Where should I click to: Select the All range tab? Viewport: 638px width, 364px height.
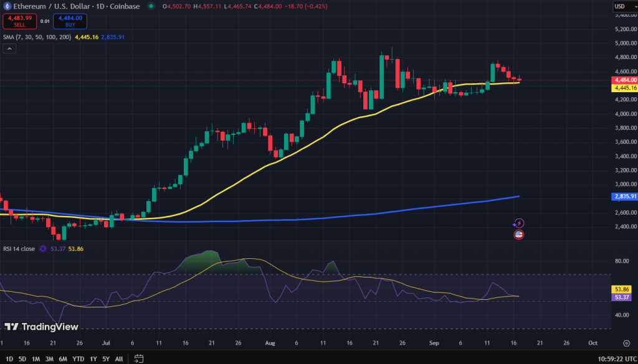click(118, 358)
